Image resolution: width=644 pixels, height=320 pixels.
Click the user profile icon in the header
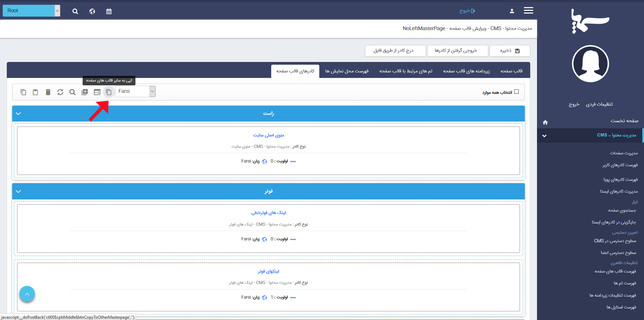pyautogui.click(x=512, y=11)
